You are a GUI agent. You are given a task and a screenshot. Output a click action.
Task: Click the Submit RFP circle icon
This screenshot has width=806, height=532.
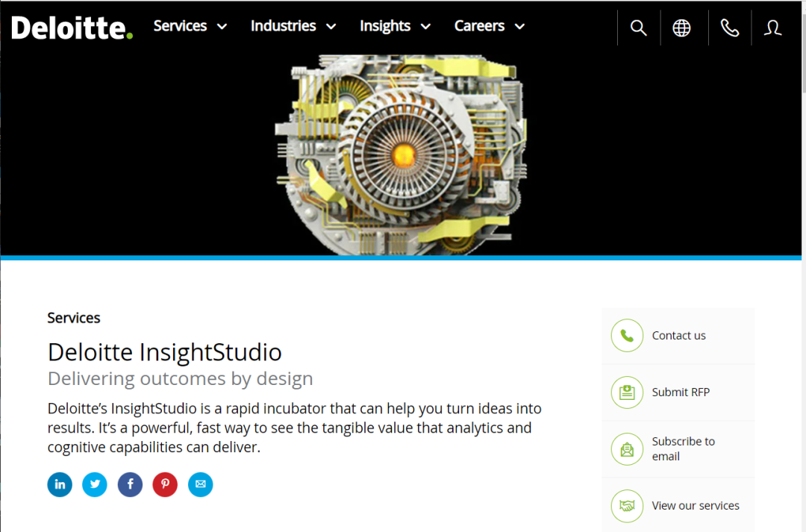coord(627,392)
